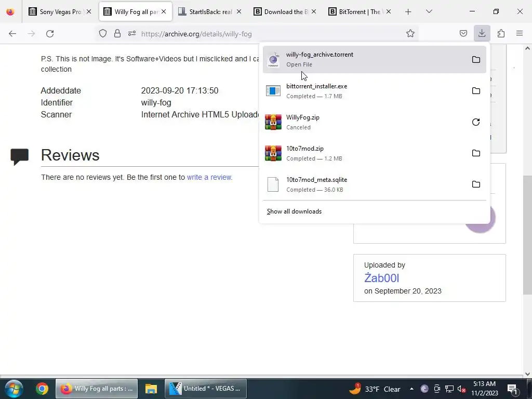The height and width of the screenshot is (399, 532).
Task: Reload the current page
Action: pyautogui.click(x=50, y=33)
